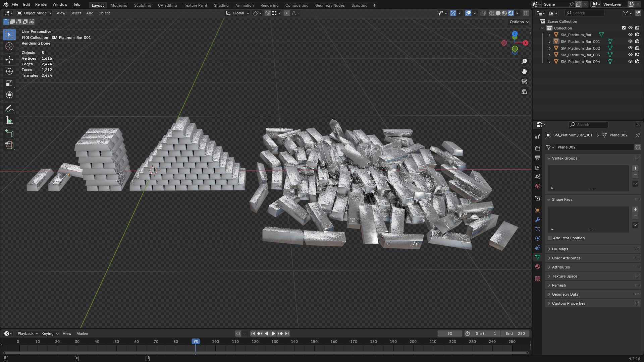
Task: Open the Tool properties tab
Action: point(538,136)
